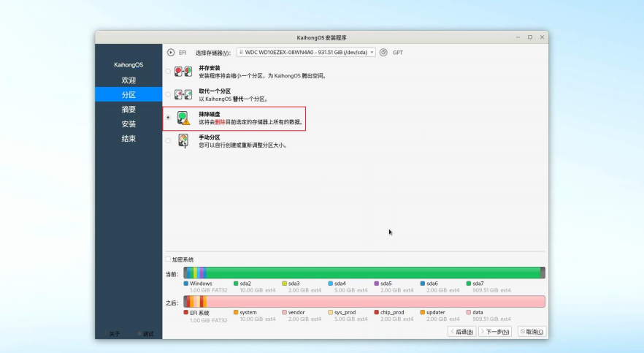Click the erase disk (抹除磁盘) warning icon
Screen dimensions: 644x353
coord(183,118)
